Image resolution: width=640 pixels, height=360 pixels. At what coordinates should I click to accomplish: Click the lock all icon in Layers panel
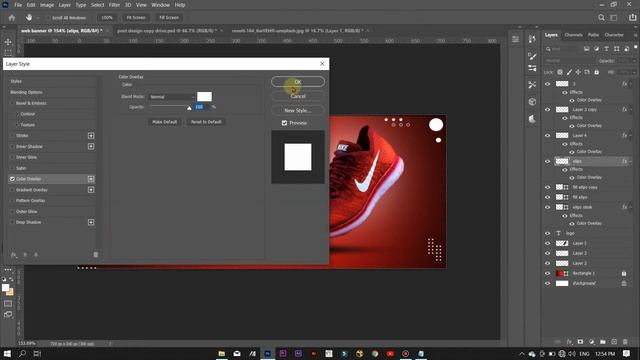click(x=596, y=72)
